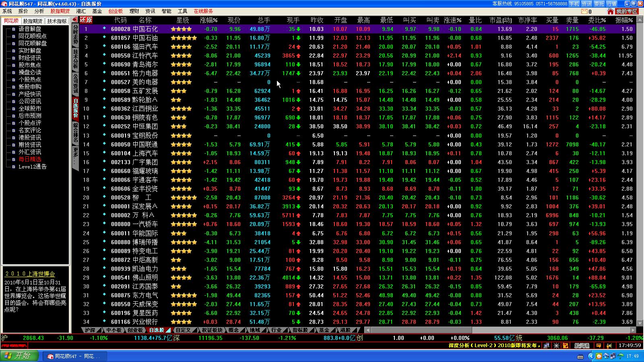The width and height of the screenshot is (644, 362).
Task: Click the horizontal scrollbar right arrow
Action: 633,330
